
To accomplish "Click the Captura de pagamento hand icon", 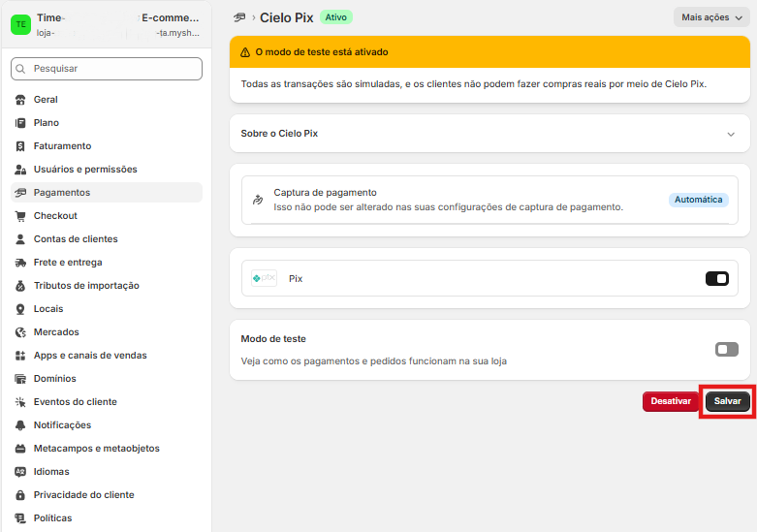I will click(258, 200).
